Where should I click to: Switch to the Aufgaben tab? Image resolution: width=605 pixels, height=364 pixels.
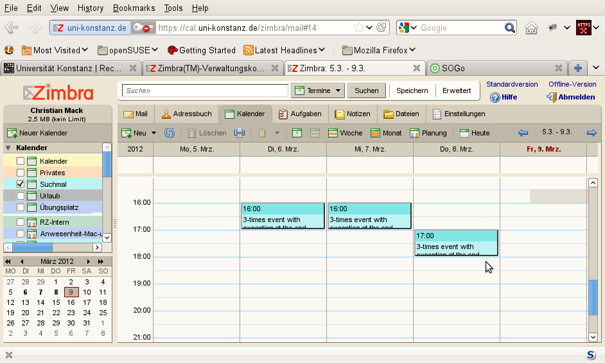(x=300, y=114)
